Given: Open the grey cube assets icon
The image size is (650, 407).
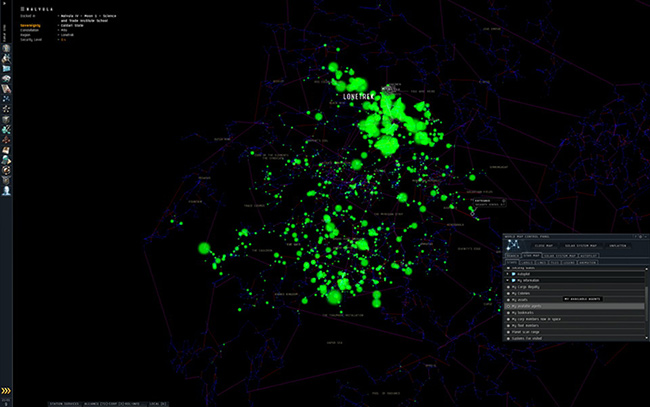Looking at the screenshot, I should (x=6, y=119).
